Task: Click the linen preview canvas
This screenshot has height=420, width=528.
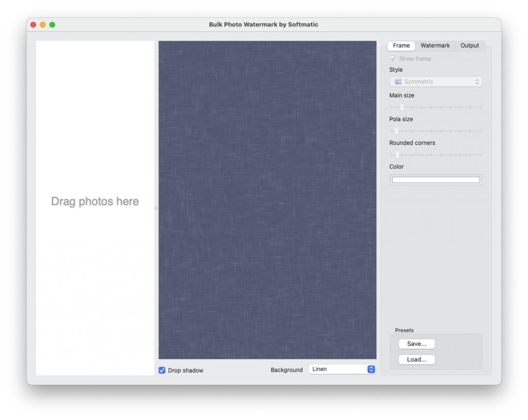Action: coord(268,200)
